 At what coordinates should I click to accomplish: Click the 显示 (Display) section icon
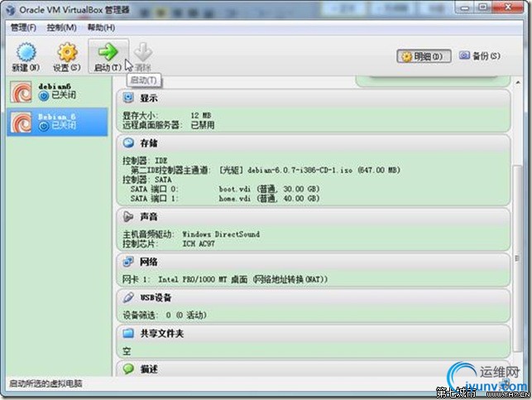tap(128, 98)
